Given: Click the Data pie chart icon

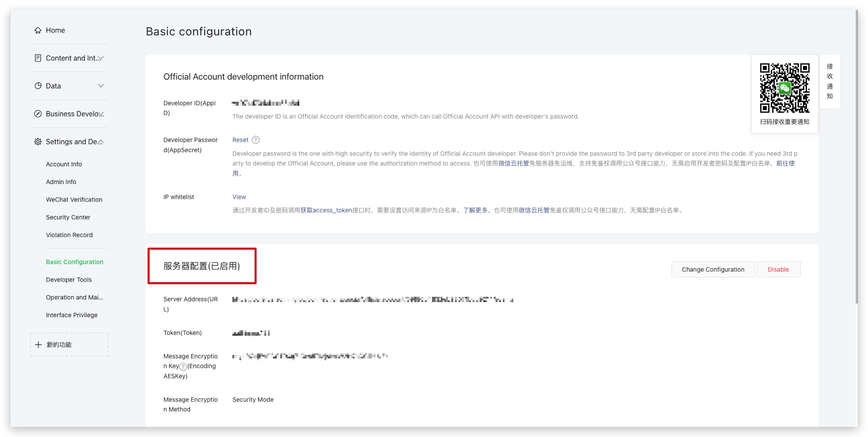Looking at the screenshot, I should click(x=38, y=86).
